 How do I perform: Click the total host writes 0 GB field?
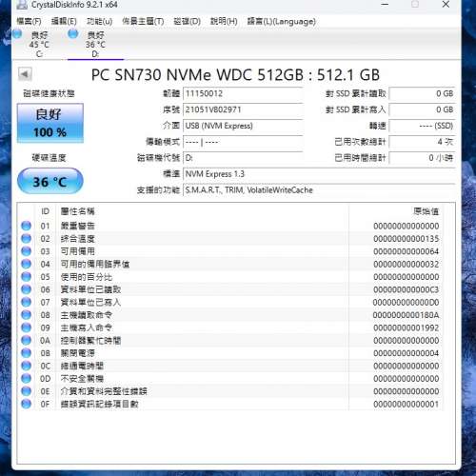click(422, 109)
